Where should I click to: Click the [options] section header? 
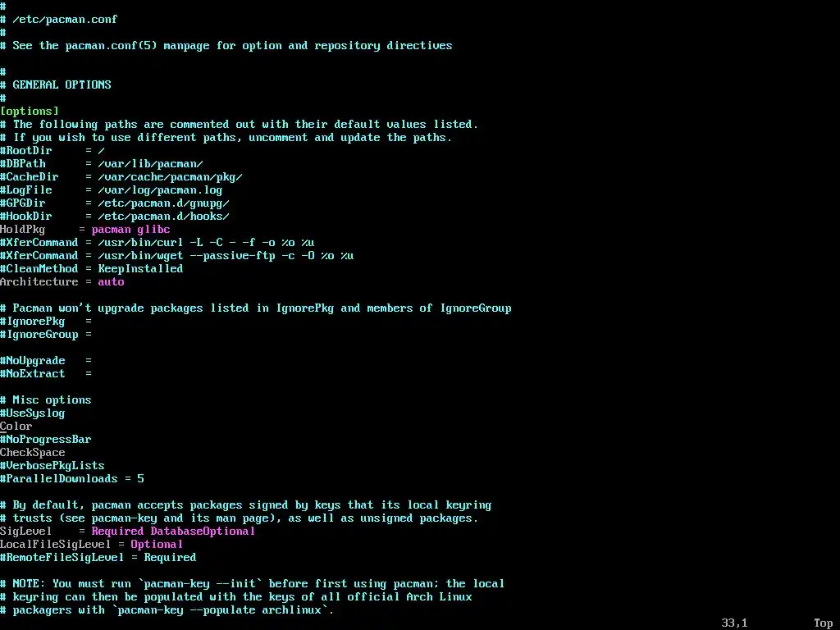point(30,112)
